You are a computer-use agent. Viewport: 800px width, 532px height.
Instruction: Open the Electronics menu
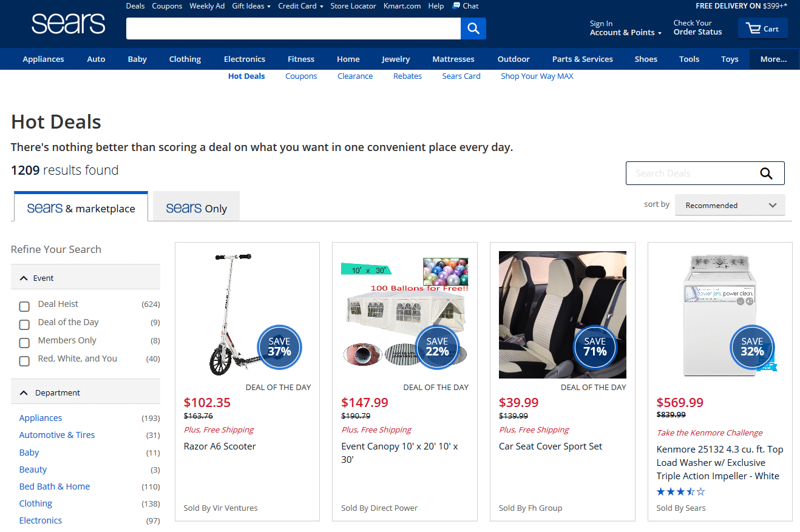click(245, 59)
